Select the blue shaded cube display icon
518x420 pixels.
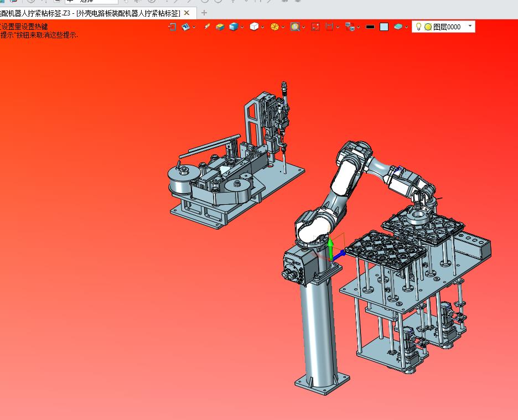[x=234, y=27]
